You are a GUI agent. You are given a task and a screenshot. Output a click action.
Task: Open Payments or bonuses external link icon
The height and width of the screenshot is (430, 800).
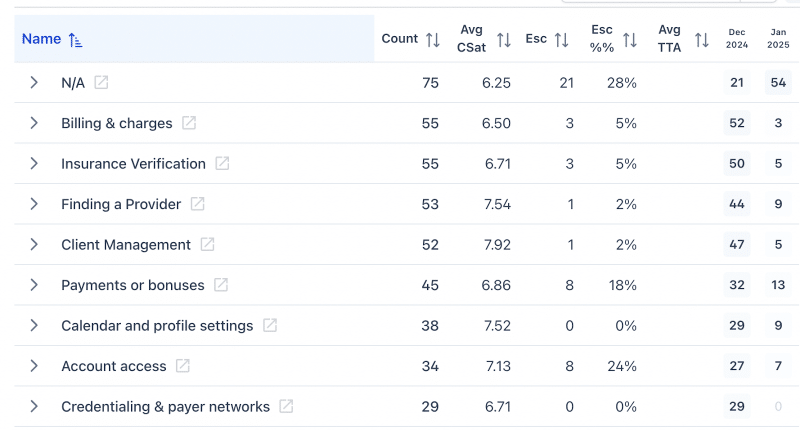pyautogui.click(x=221, y=285)
